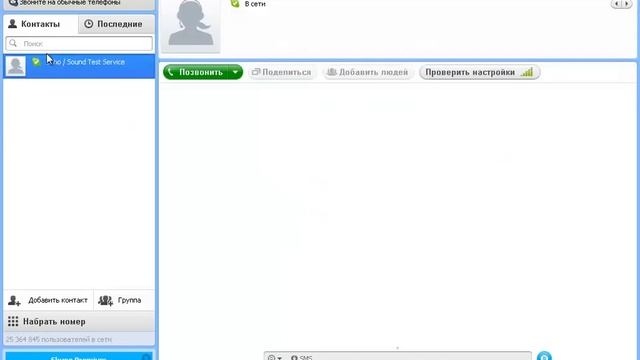The height and width of the screenshot is (360, 640).
Task: Click the signal bars icon in Проверить настройки
Action: pos(527,72)
